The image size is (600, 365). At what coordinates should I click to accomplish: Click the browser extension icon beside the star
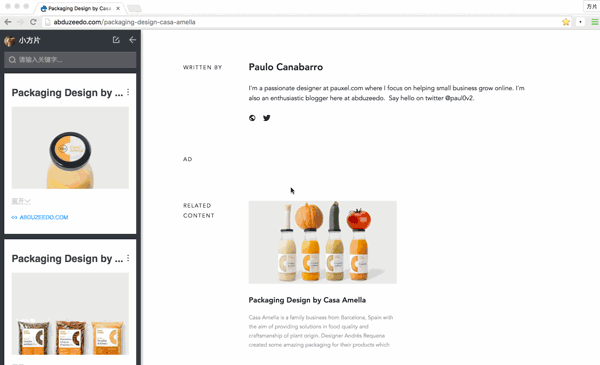point(580,22)
